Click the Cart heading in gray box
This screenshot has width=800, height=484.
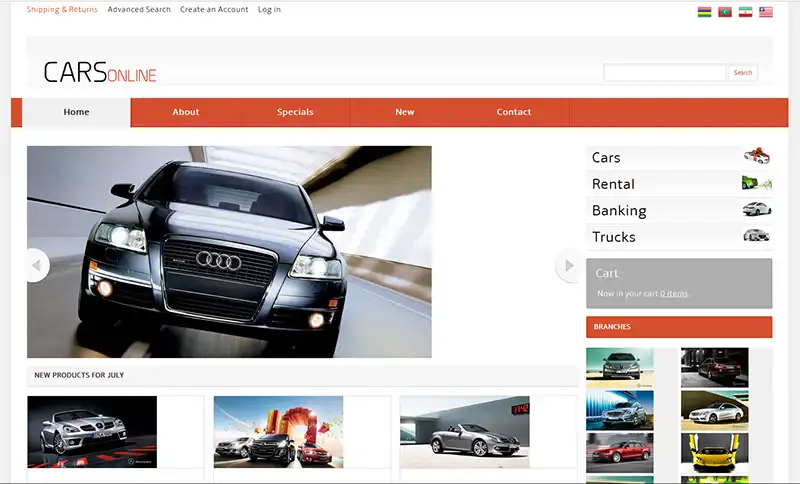pos(607,273)
